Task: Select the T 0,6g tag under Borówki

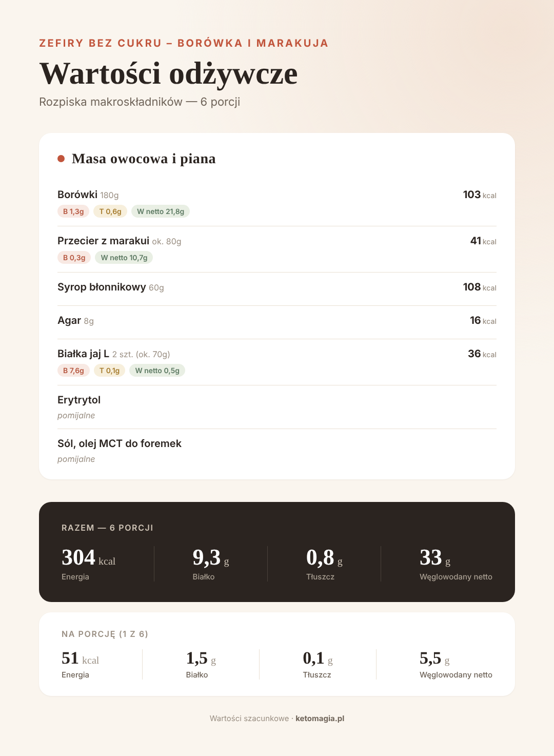Action: click(x=110, y=211)
